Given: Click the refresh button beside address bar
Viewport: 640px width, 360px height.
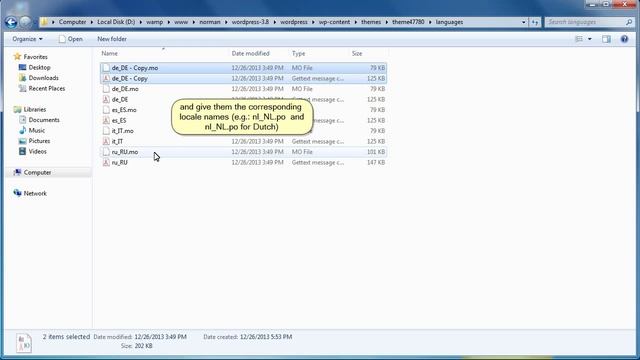Looking at the screenshot, I should (x=535, y=22).
